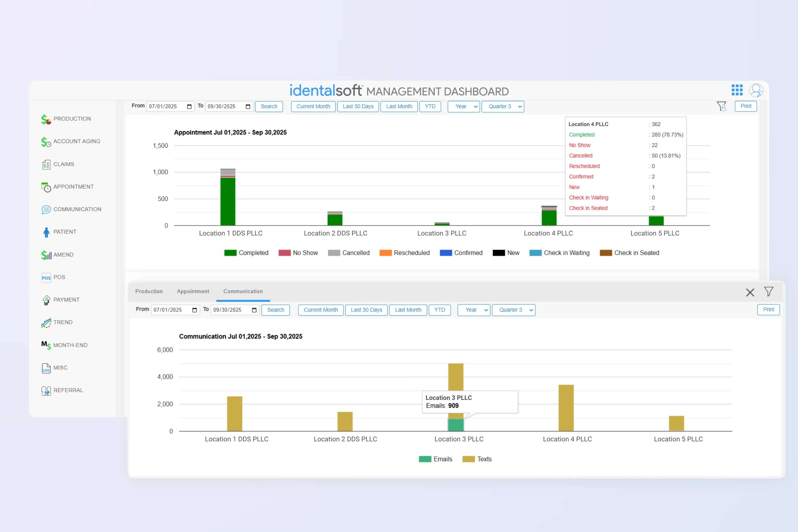
Task: Expand the top Year dropdown
Action: (463, 107)
